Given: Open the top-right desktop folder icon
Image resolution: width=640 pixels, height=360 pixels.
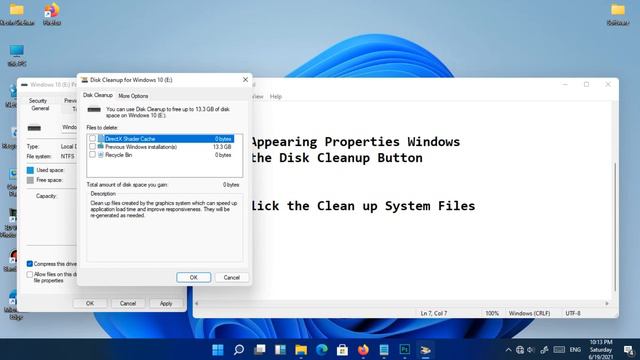Looking at the screenshot, I should (618, 14).
